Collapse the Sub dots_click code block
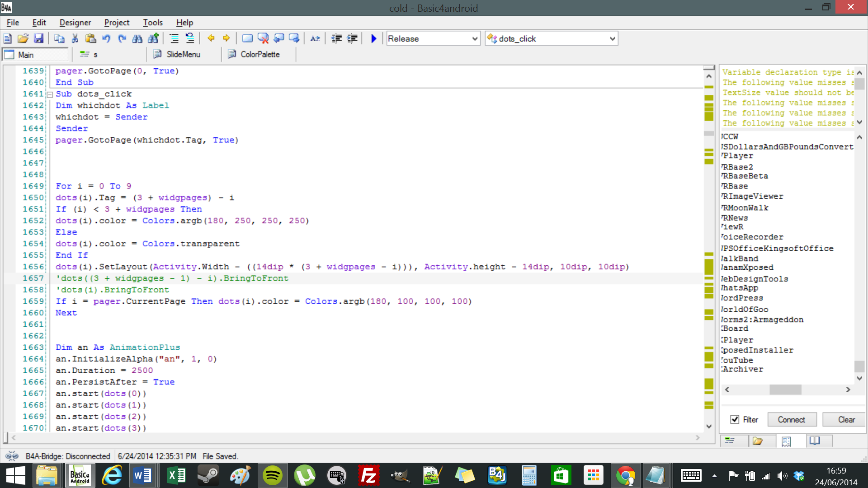This screenshot has height=488, width=868. pos(50,94)
